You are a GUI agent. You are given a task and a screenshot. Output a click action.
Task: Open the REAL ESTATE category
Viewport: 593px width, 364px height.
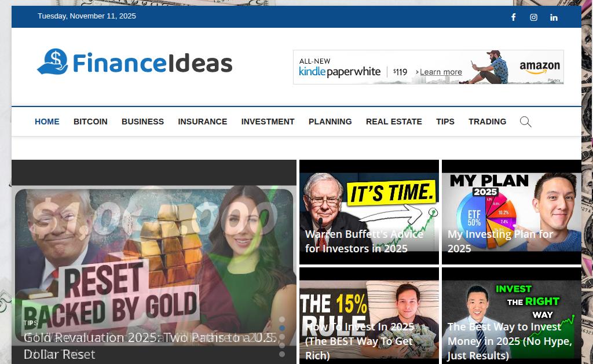(x=394, y=122)
